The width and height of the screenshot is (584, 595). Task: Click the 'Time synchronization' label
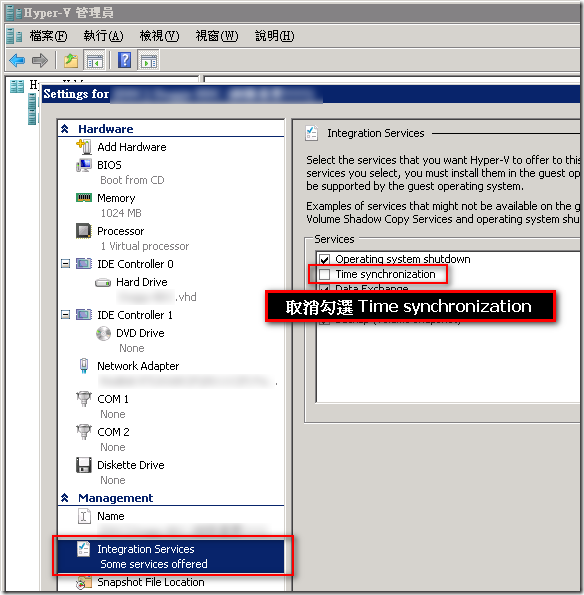[x=385, y=274]
